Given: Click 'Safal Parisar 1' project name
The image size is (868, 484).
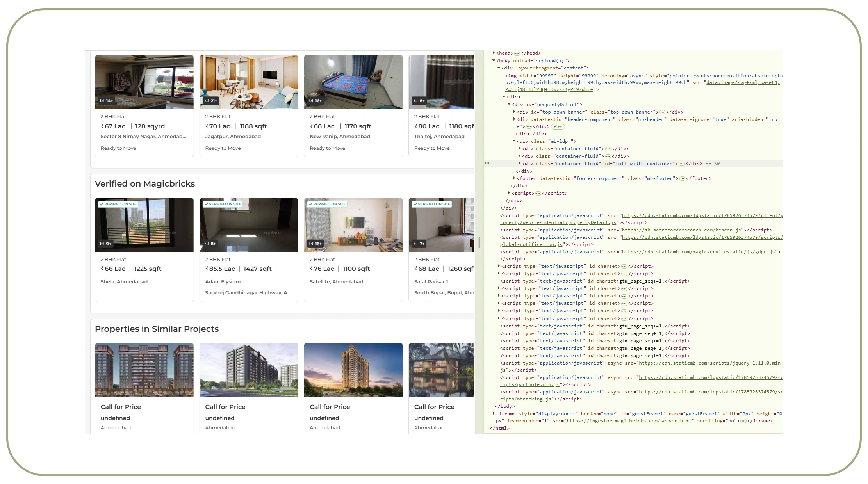Looking at the screenshot, I should [x=431, y=282].
